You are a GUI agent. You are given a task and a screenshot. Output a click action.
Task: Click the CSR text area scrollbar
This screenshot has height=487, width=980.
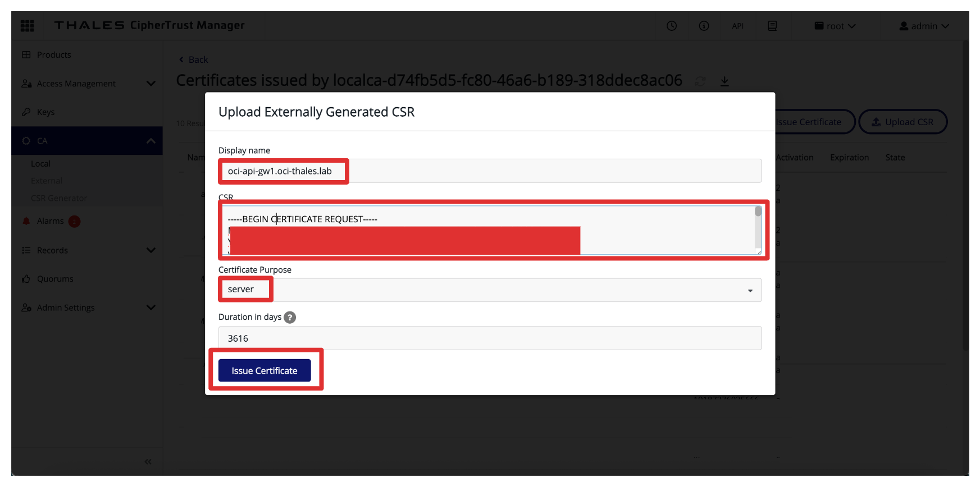tap(758, 212)
